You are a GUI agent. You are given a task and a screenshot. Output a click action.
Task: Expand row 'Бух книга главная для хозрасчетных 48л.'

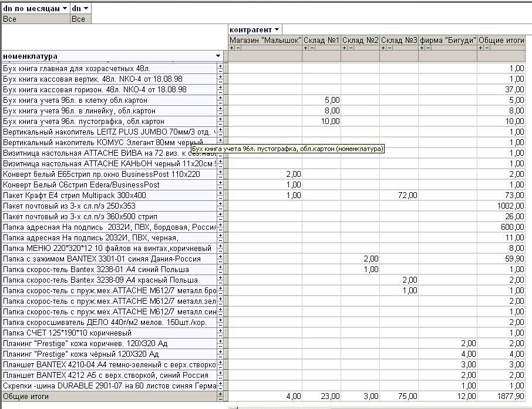[x=220, y=66]
